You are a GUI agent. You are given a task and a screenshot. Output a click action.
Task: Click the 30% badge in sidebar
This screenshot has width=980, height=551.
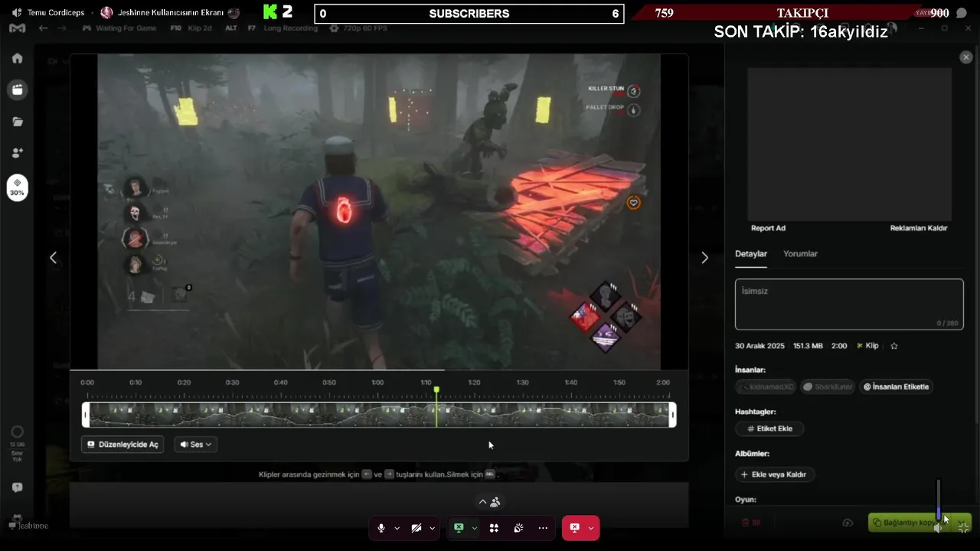[17, 187]
